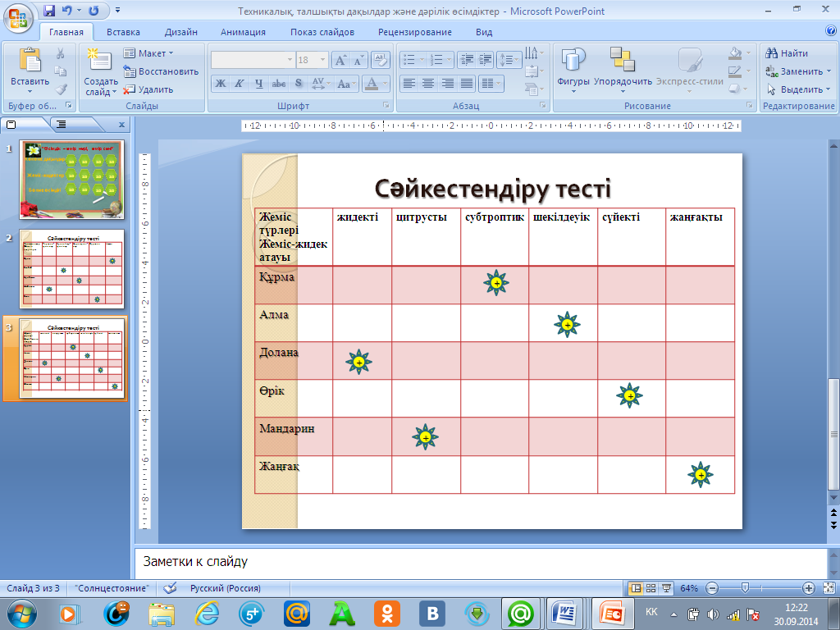Toggle bold (Ж) formatting
Image resolution: width=840 pixels, height=630 pixels.
pyautogui.click(x=220, y=84)
